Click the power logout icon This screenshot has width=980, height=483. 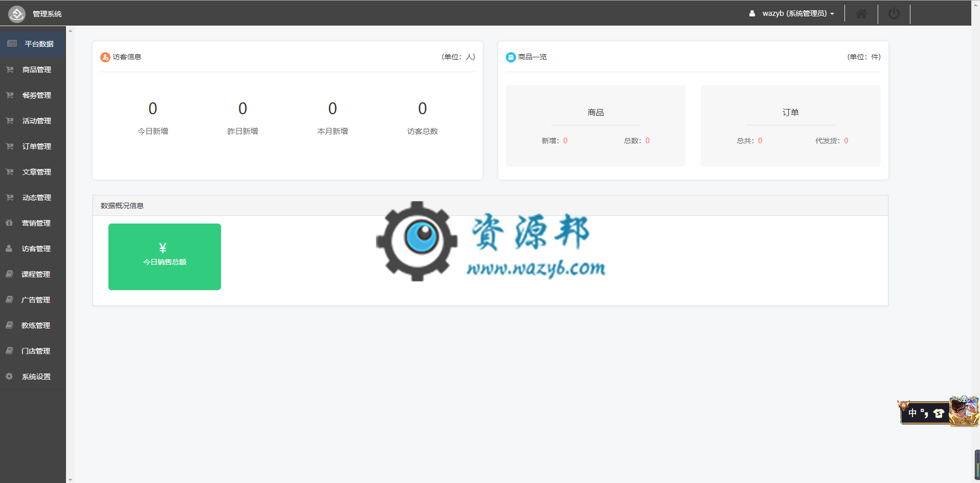894,14
